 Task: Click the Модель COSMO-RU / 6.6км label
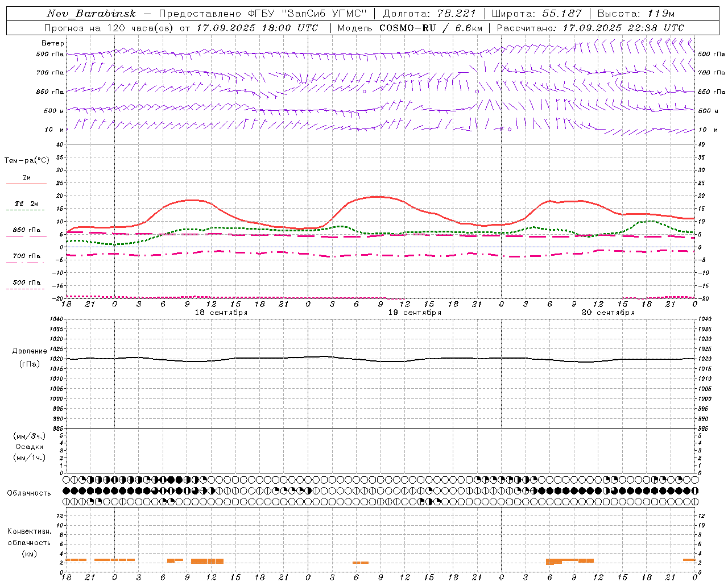pos(410,28)
